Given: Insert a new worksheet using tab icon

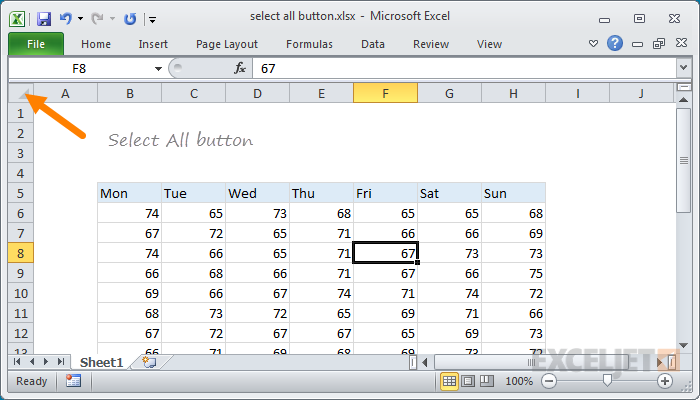Looking at the screenshot, I should tap(149, 362).
